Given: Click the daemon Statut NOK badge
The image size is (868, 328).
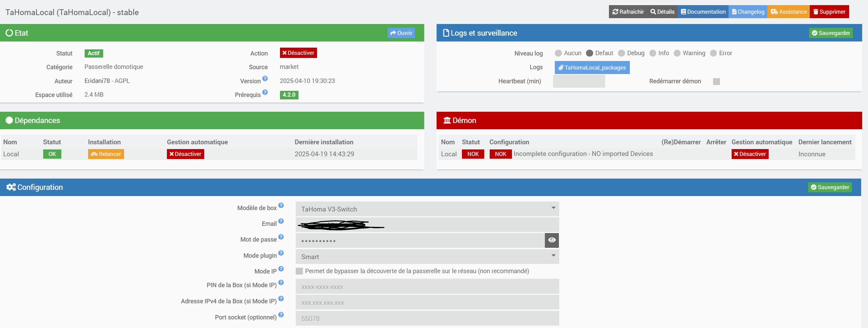Looking at the screenshot, I should (473, 154).
